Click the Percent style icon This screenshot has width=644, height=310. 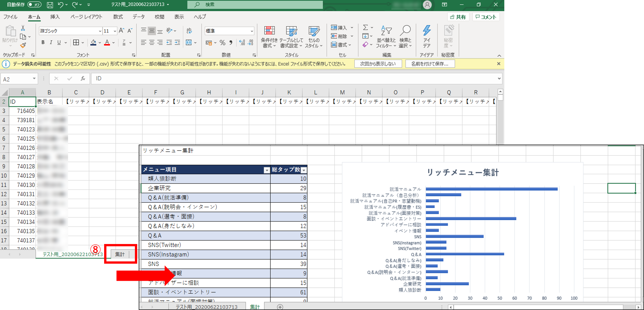[222, 42]
